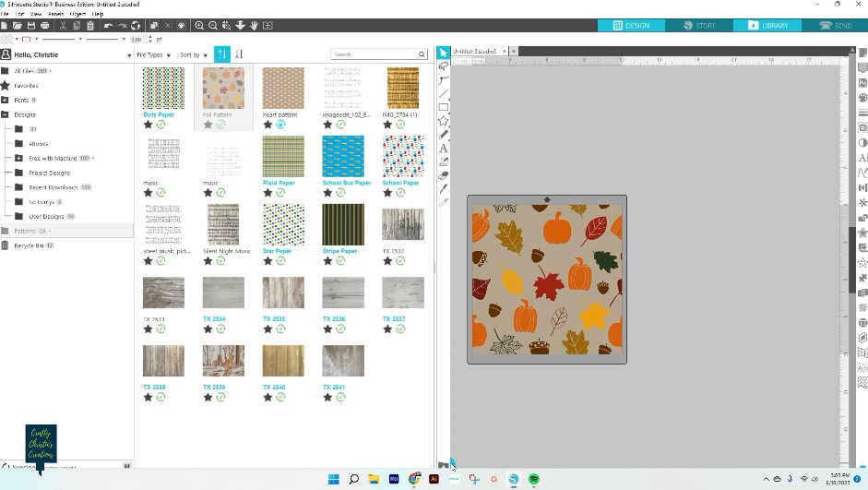Open the Recent Downloads folder
The image size is (868, 490).
pos(54,187)
